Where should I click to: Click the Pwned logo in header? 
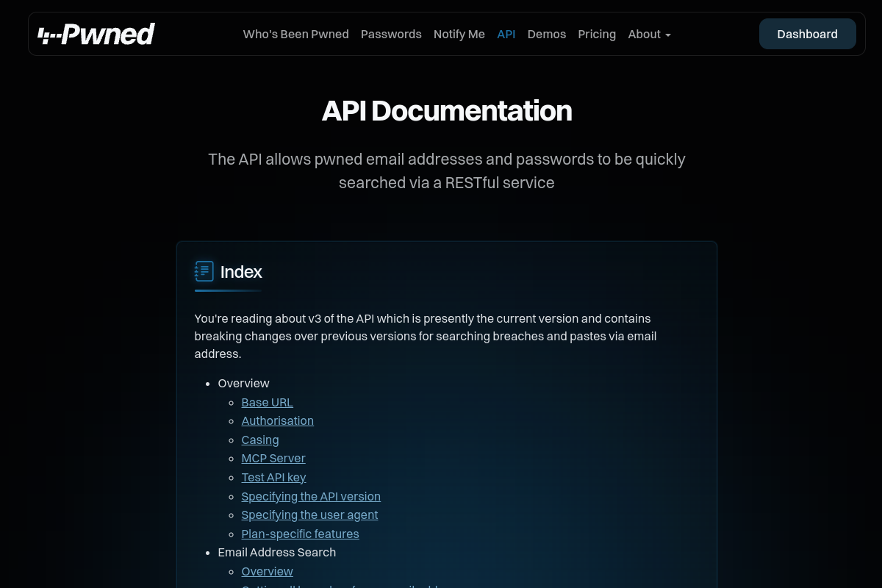click(x=96, y=34)
